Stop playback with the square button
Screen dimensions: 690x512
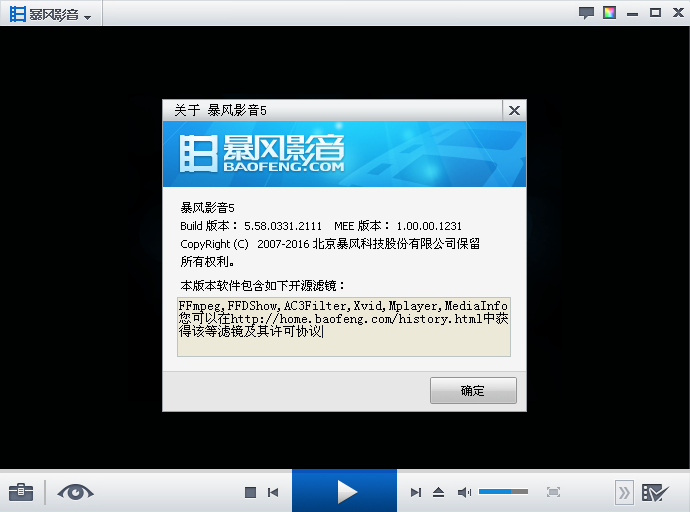point(250,492)
